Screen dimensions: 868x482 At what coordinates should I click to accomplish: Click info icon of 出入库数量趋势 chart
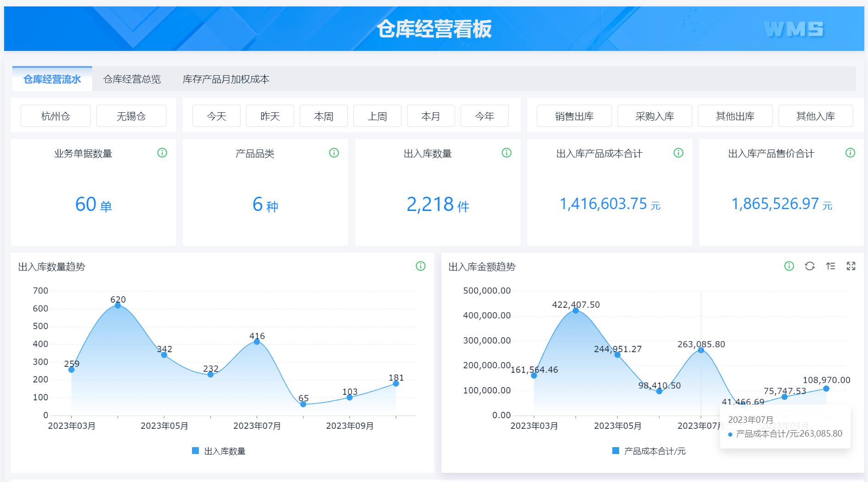pos(421,266)
